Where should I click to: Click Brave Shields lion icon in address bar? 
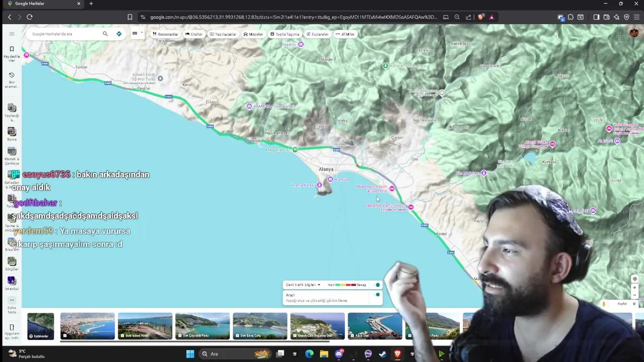coord(481,17)
